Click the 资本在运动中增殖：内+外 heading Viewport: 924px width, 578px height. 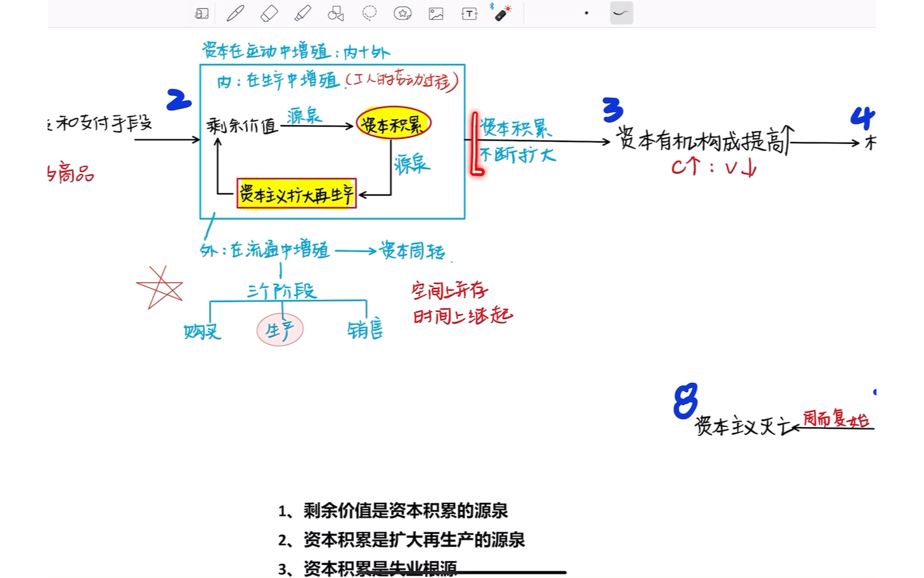tap(296, 51)
